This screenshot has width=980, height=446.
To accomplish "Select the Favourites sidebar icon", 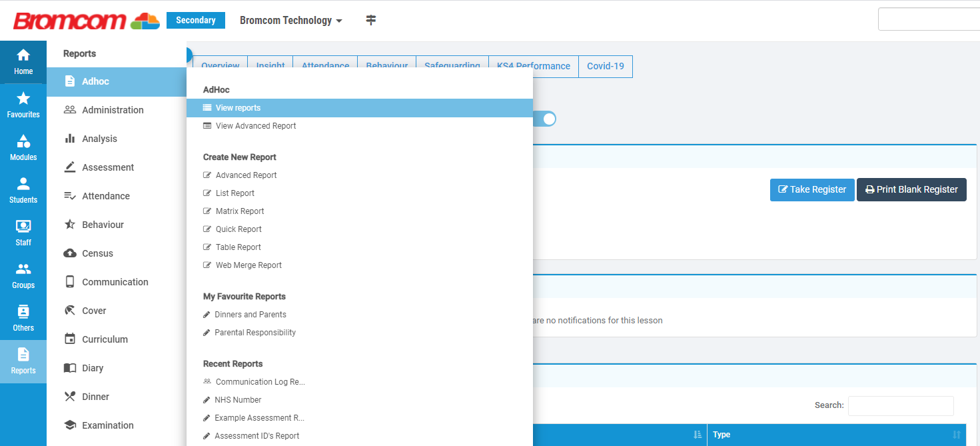I will click(23, 105).
